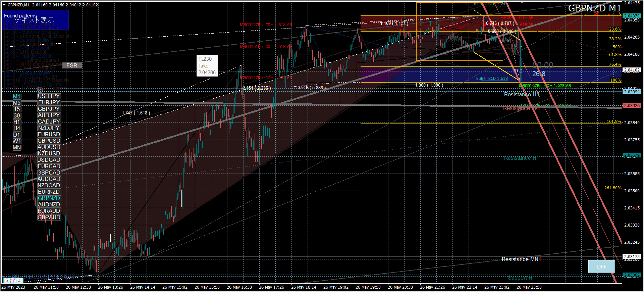
Task: Select the 15 minute timeframe button
Action: (x=17, y=109)
